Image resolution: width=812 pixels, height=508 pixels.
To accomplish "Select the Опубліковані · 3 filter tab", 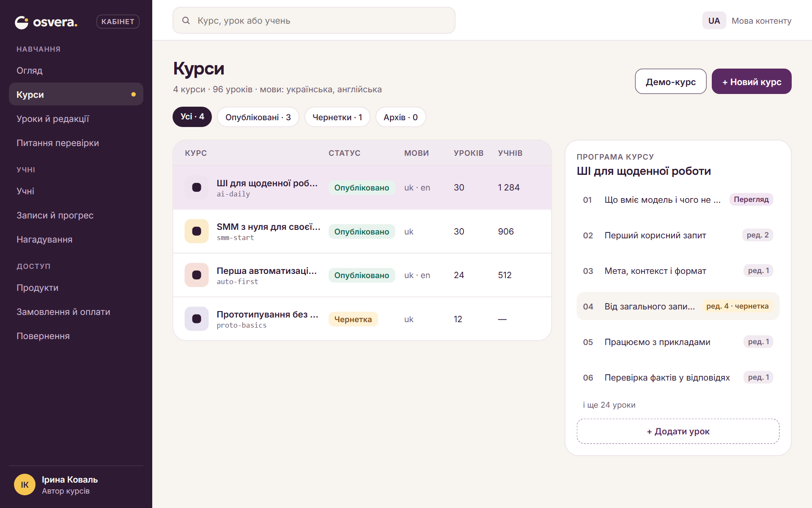I will 258,117.
